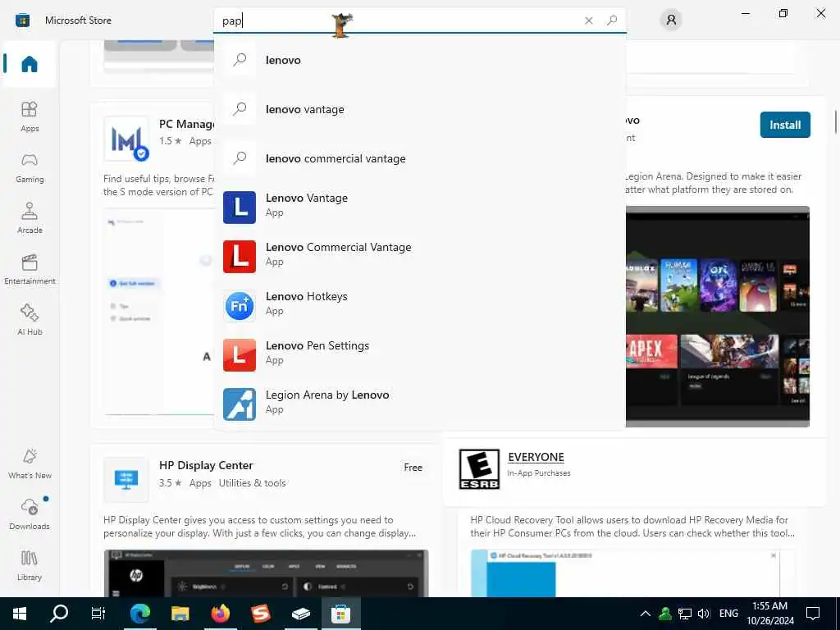Open the PC Manager app icon

tap(126, 139)
